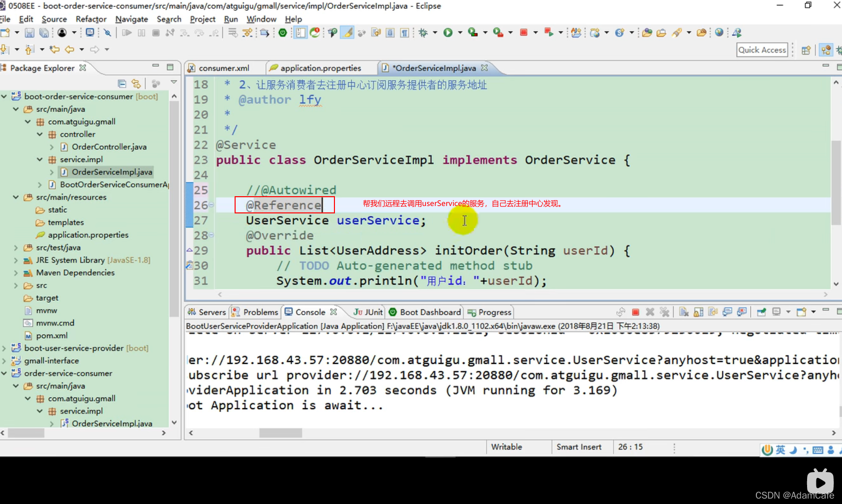Click Clear Console icon

(684, 312)
